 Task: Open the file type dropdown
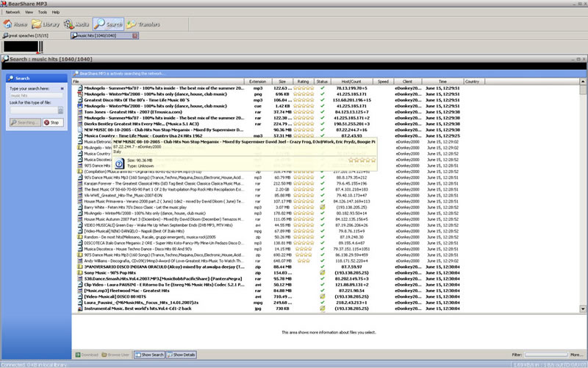pyautogui.click(x=60, y=110)
